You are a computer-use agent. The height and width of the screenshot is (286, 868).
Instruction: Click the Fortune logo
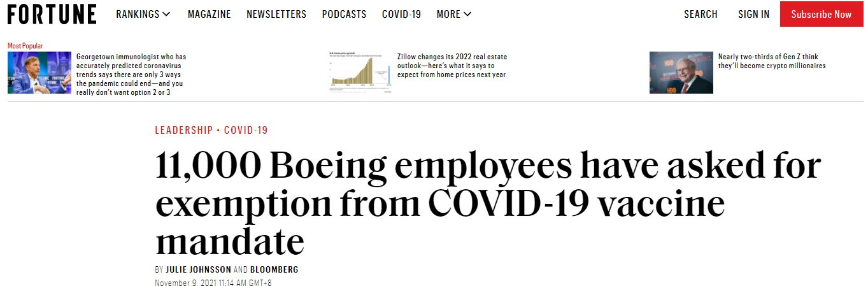[52, 14]
